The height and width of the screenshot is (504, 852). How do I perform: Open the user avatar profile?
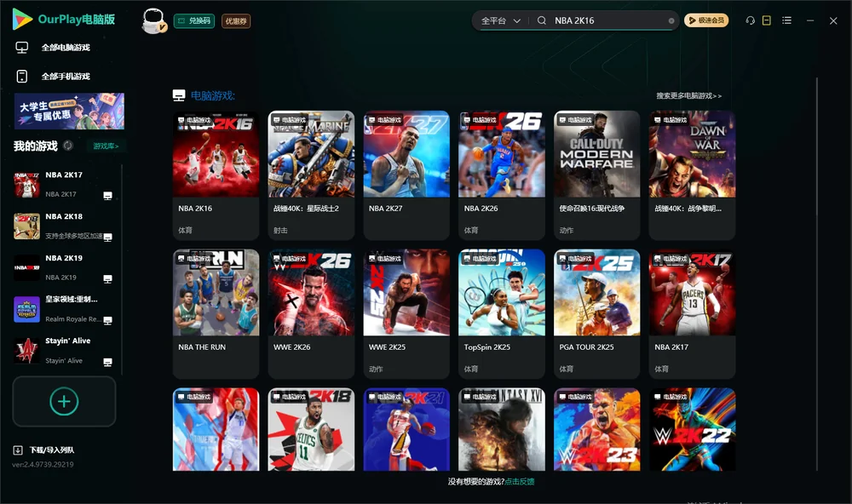pyautogui.click(x=153, y=20)
